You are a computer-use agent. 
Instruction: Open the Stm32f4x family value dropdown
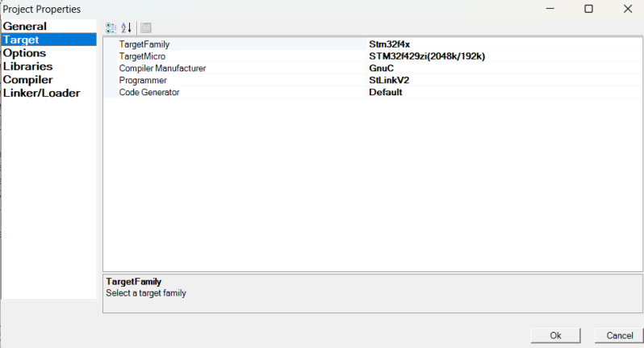[390, 44]
